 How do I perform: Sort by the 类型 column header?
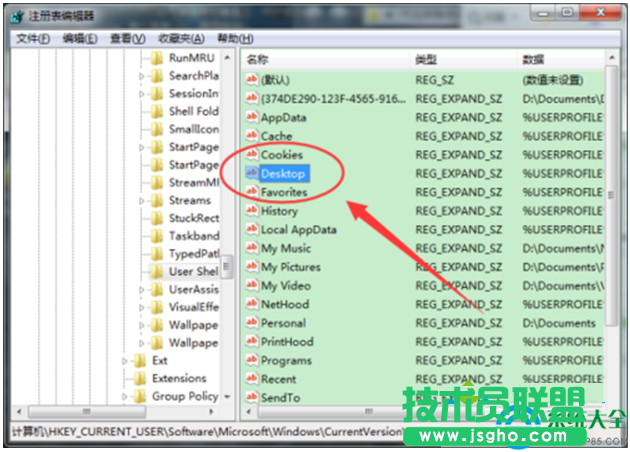(x=464, y=60)
